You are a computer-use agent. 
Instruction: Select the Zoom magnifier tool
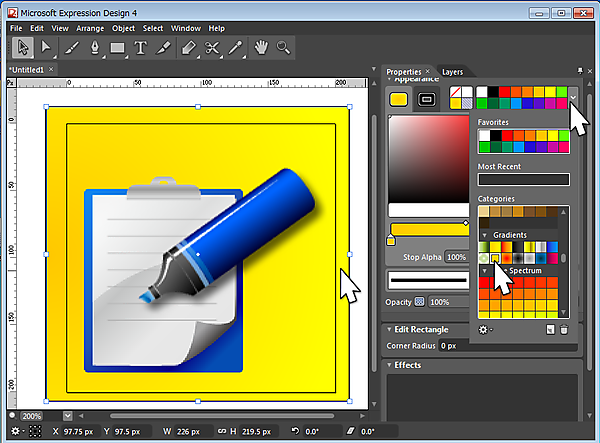284,47
